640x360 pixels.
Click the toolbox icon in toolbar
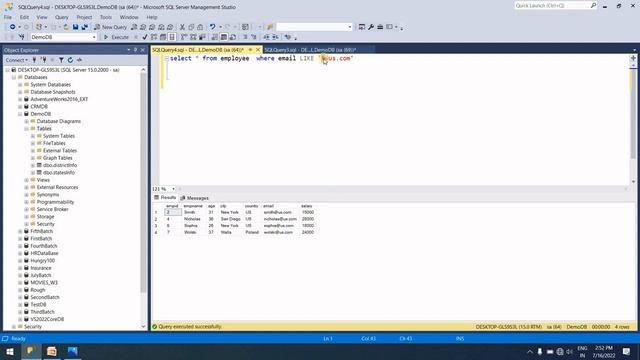[380, 27]
